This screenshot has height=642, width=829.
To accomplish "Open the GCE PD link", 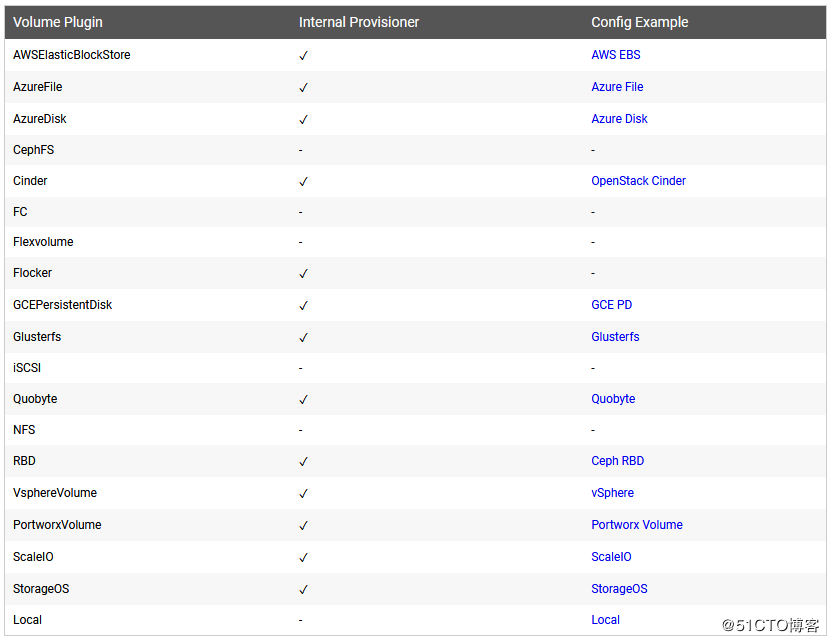I will (611, 305).
